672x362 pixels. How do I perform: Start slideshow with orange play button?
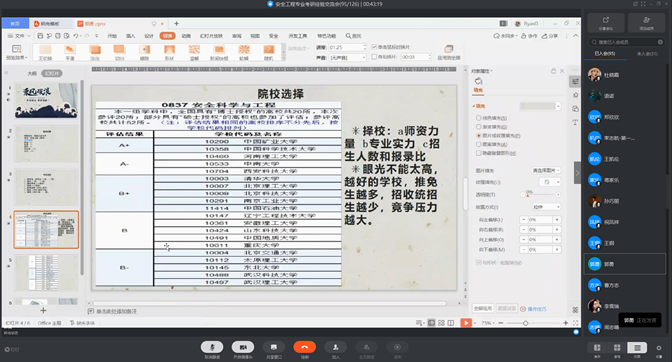pyautogui.click(x=466, y=323)
